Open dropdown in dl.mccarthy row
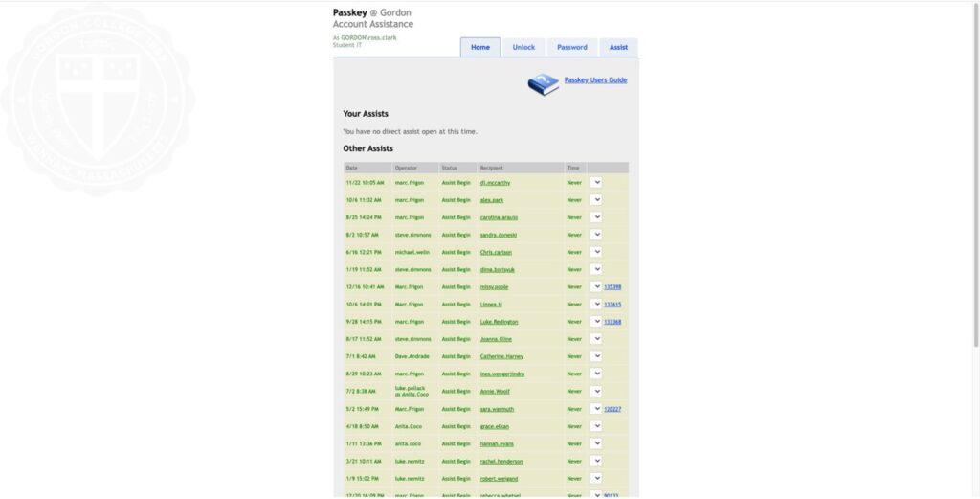 coord(596,183)
